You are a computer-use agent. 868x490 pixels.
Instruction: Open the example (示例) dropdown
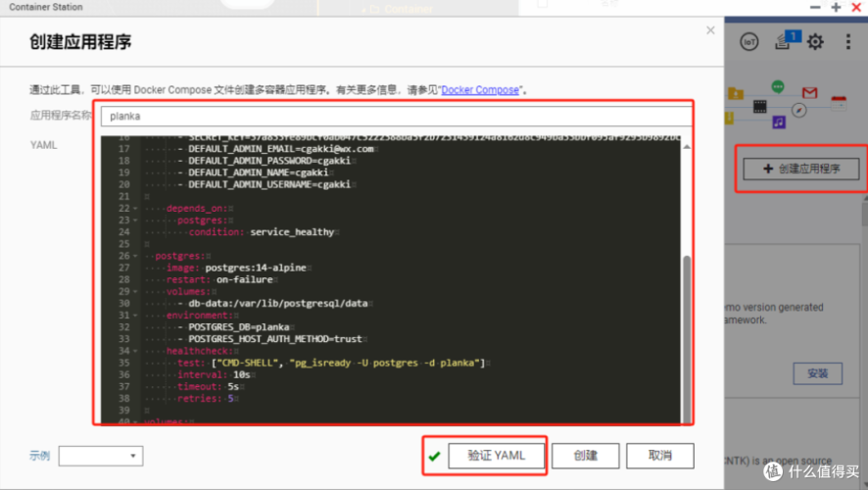click(101, 456)
